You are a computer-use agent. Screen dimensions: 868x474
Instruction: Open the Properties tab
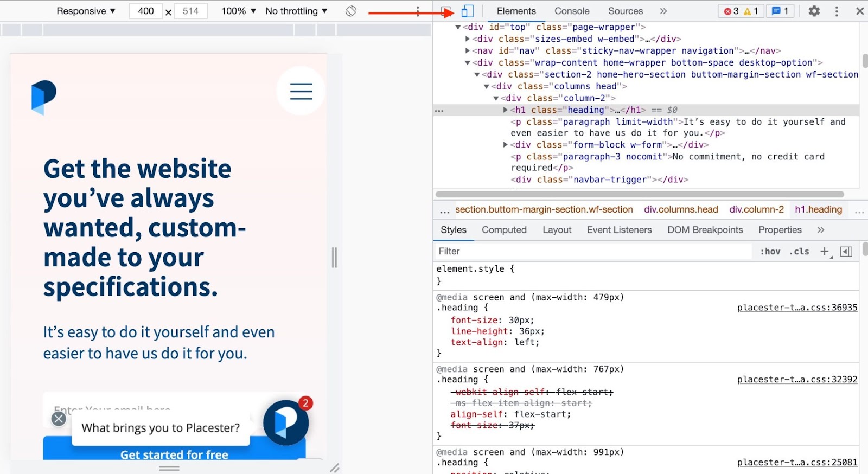(x=780, y=230)
